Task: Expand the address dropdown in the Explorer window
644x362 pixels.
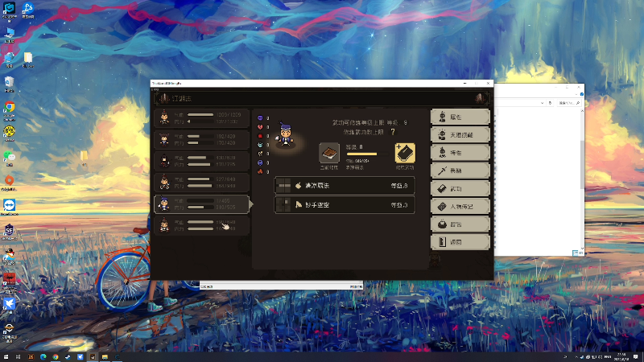Action: (542, 103)
